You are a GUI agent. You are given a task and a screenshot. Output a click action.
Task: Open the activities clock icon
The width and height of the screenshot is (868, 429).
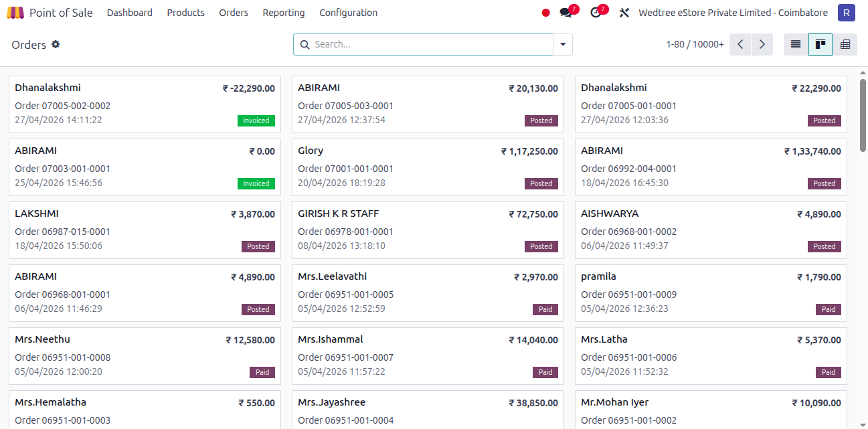(597, 12)
